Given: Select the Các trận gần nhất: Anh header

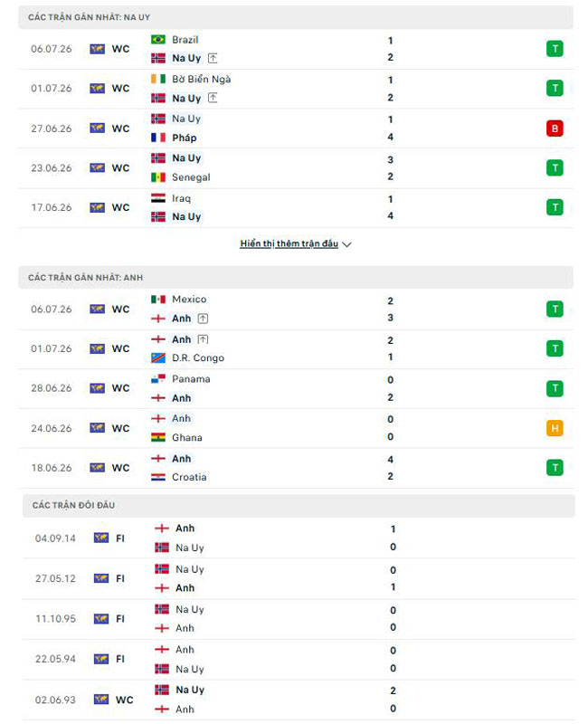Looking at the screenshot, I should [296, 278].
